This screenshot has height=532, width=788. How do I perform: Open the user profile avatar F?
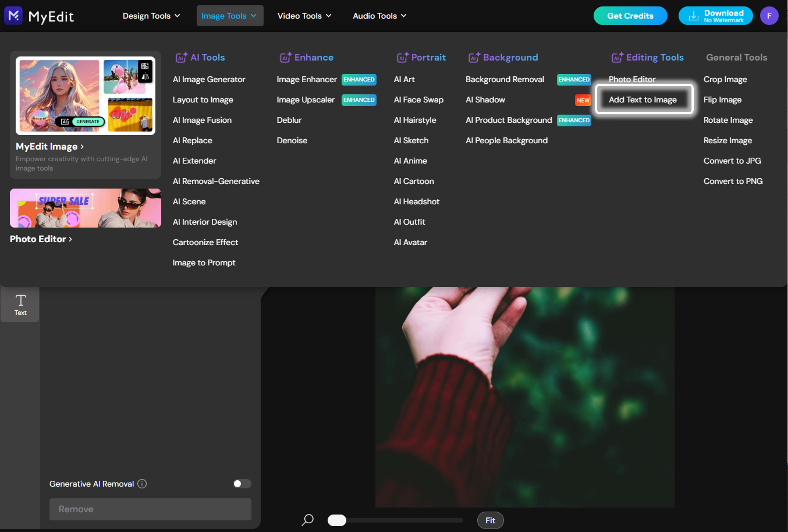pyautogui.click(x=769, y=16)
